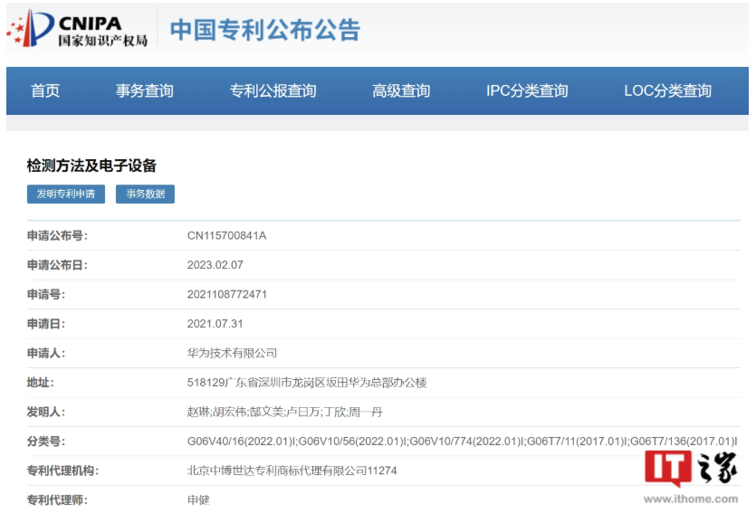Click patent agency 北京中博世达 entry

click(x=292, y=470)
